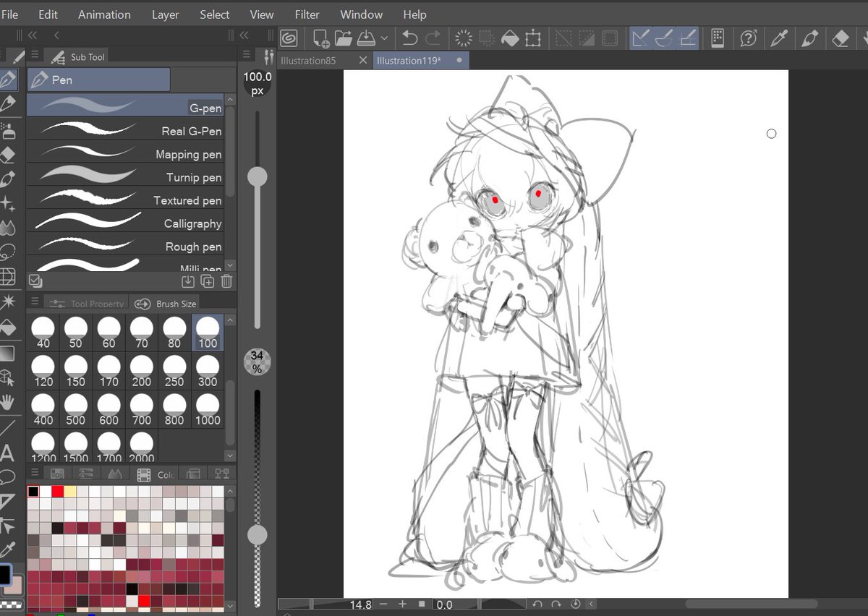Open brush size slider panel menu
Screen dimensions: 868x616
247,55
